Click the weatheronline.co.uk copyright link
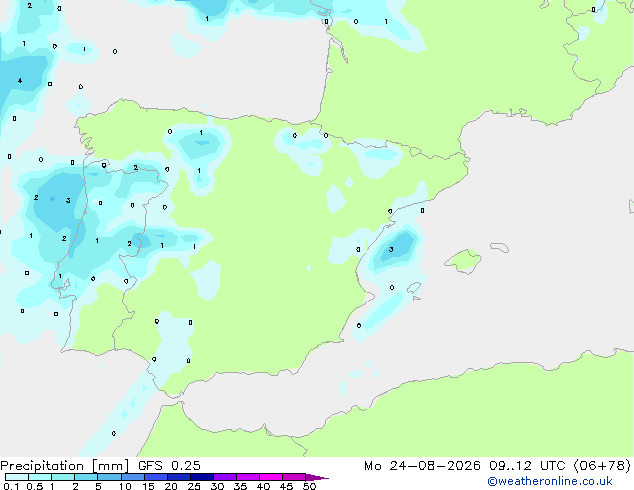 (x=550, y=481)
